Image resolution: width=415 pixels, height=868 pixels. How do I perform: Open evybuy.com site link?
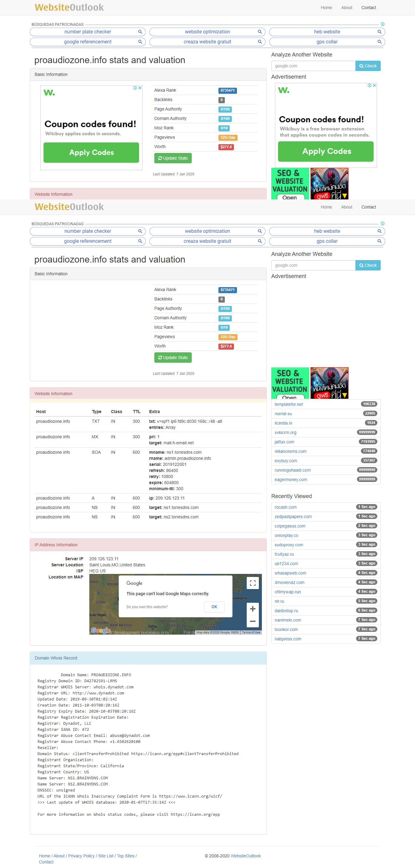[286, 461]
